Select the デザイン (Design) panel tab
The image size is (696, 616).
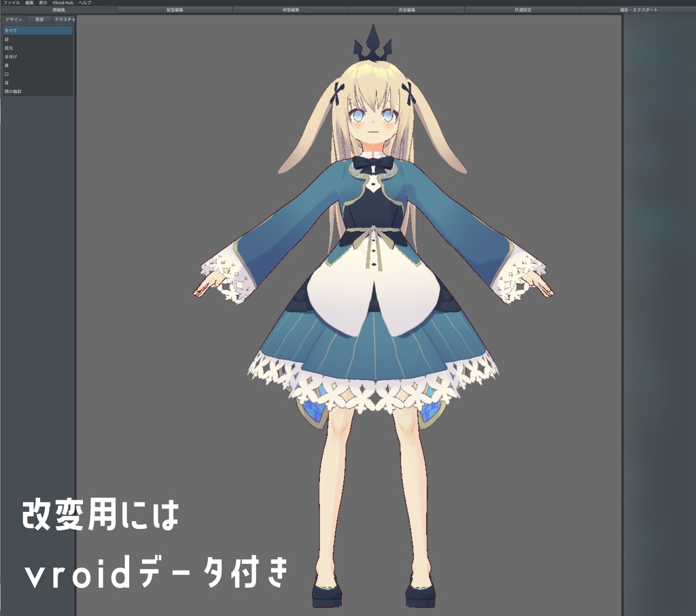pos(14,18)
